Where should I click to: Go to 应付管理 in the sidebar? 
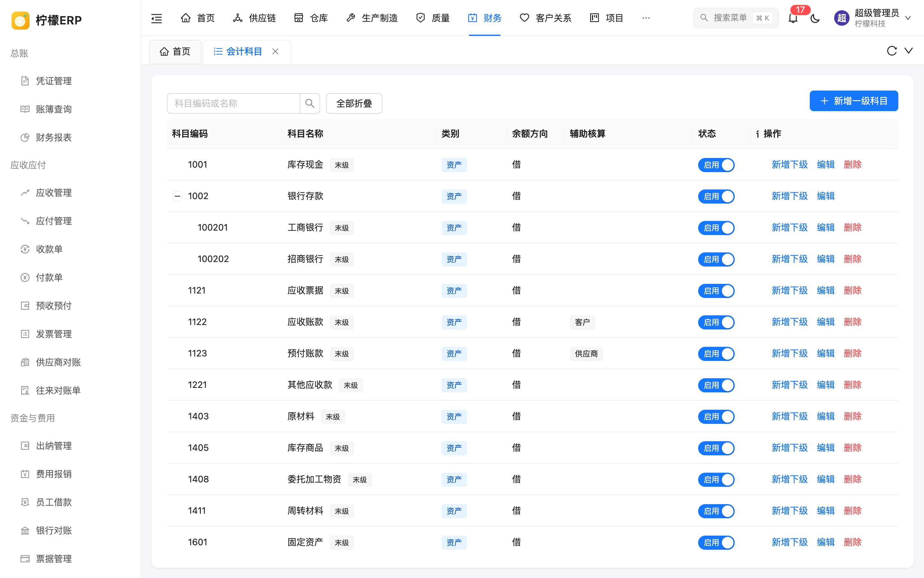[x=54, y=221]
